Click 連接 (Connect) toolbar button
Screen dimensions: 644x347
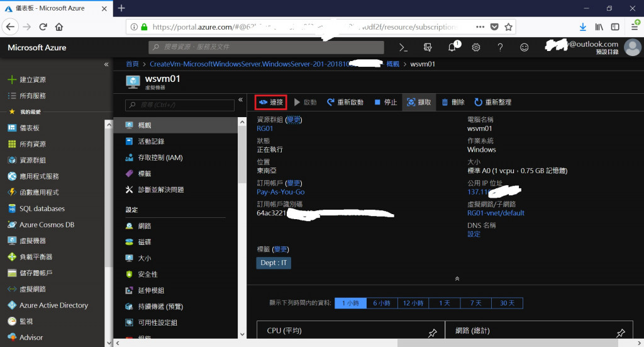(x=270, y=102)
